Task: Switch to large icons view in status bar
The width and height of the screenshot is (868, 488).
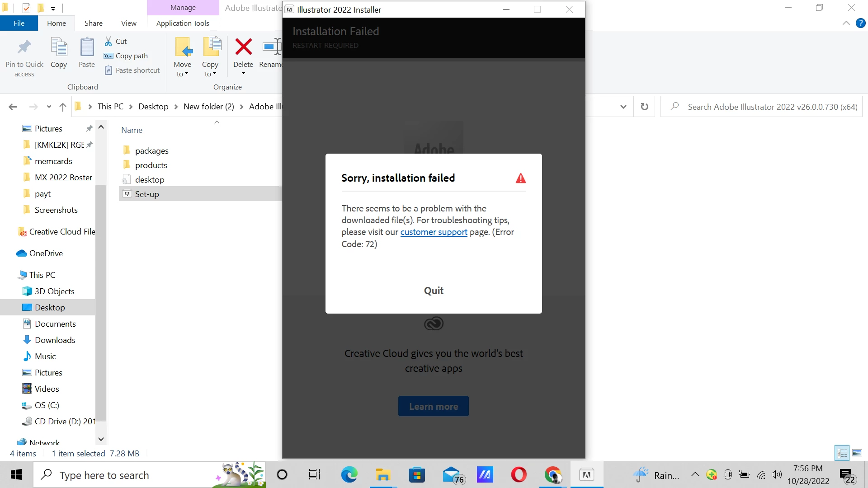Action: [x=857, y=453]
